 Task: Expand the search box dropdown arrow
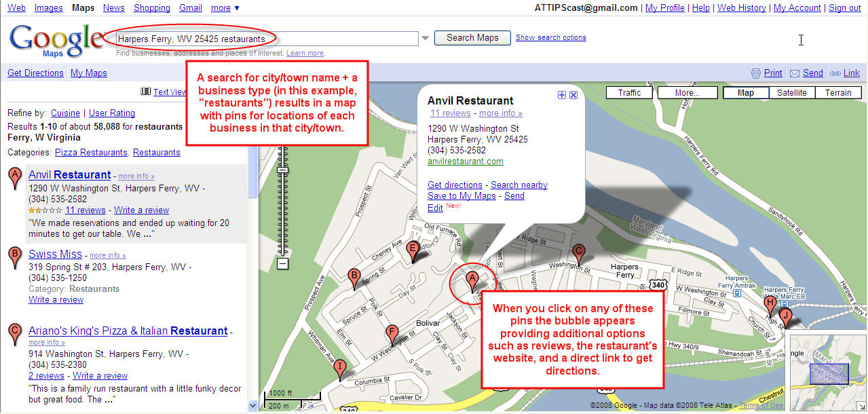pos(426,38)
